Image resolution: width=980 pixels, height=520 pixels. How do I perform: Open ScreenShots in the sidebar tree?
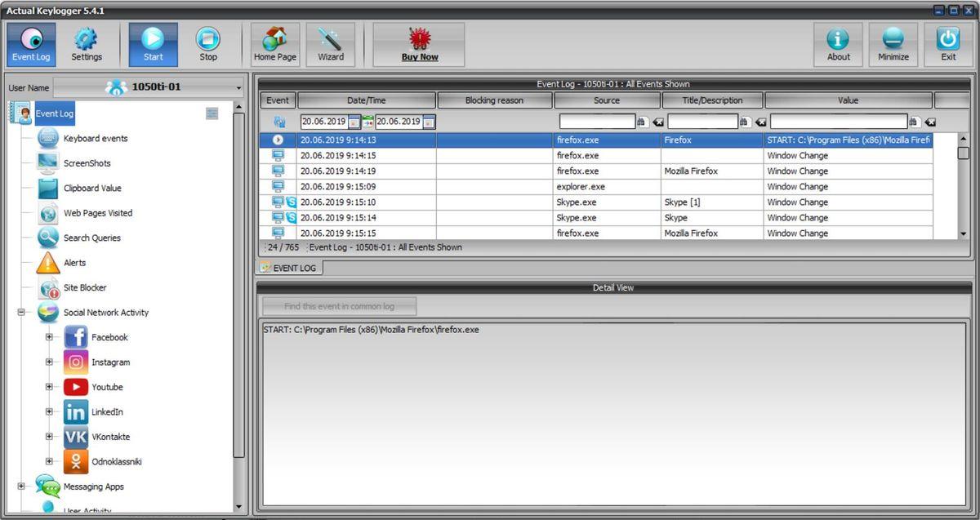pyautogui.click(x=87, y=163)
